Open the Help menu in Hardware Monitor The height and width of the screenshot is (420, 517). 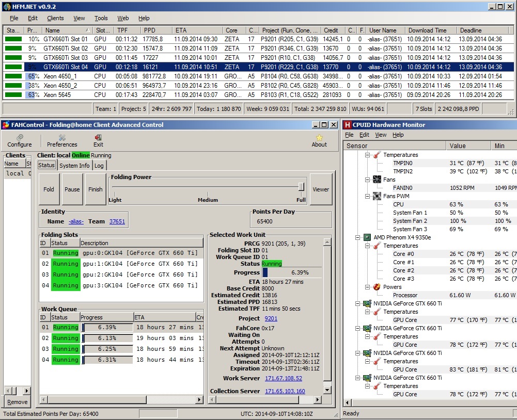pyautogui.click(x=398, y=135)
